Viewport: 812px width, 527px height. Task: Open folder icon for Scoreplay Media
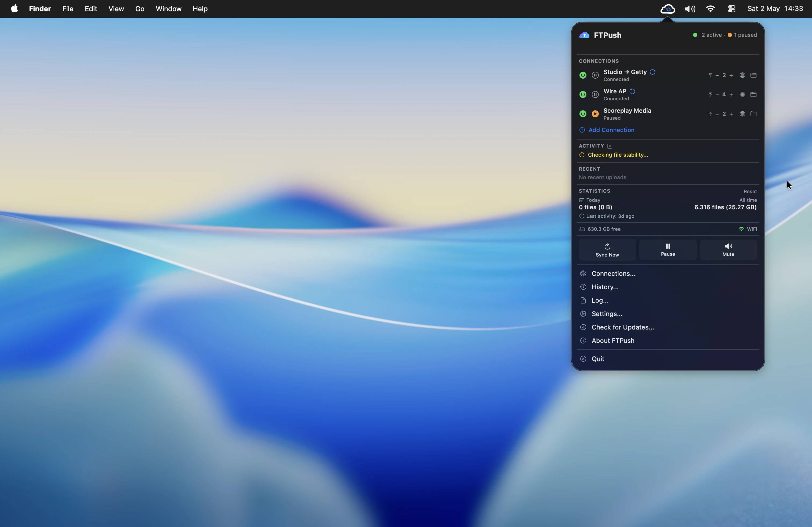pyautogui.click(x=753, y=114)
